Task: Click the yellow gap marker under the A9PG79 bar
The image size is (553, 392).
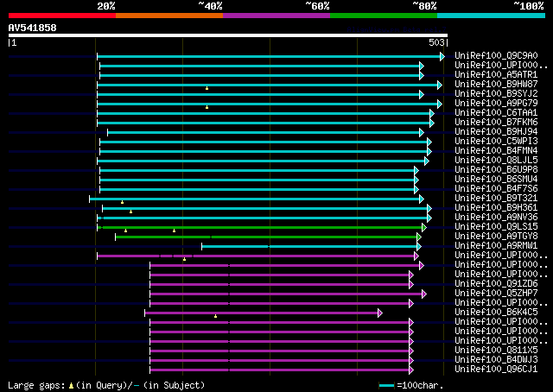Action: click(x=207, y=107)
